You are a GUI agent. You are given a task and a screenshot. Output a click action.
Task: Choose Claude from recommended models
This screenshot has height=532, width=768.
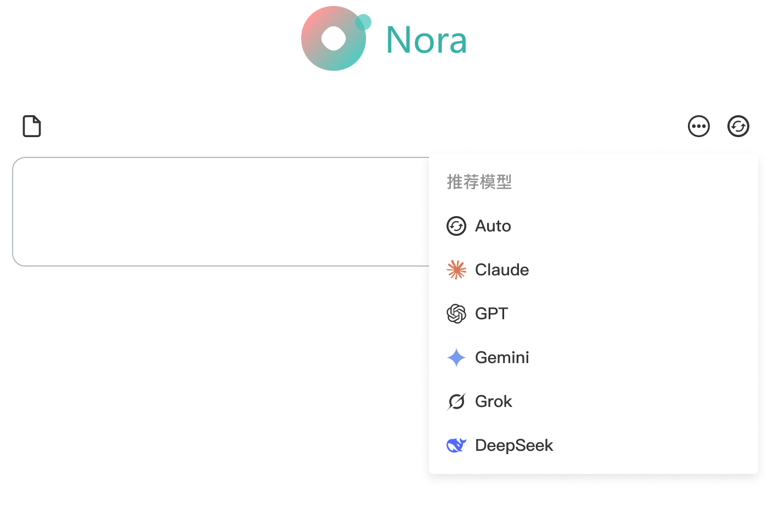pos(594,270)
